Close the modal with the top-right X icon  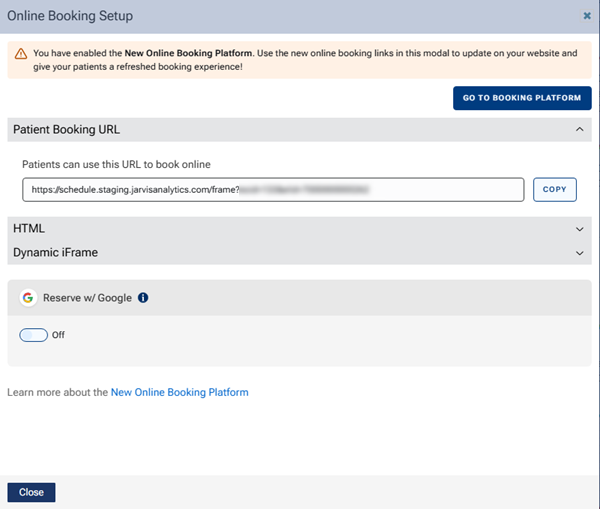(586, 16)
